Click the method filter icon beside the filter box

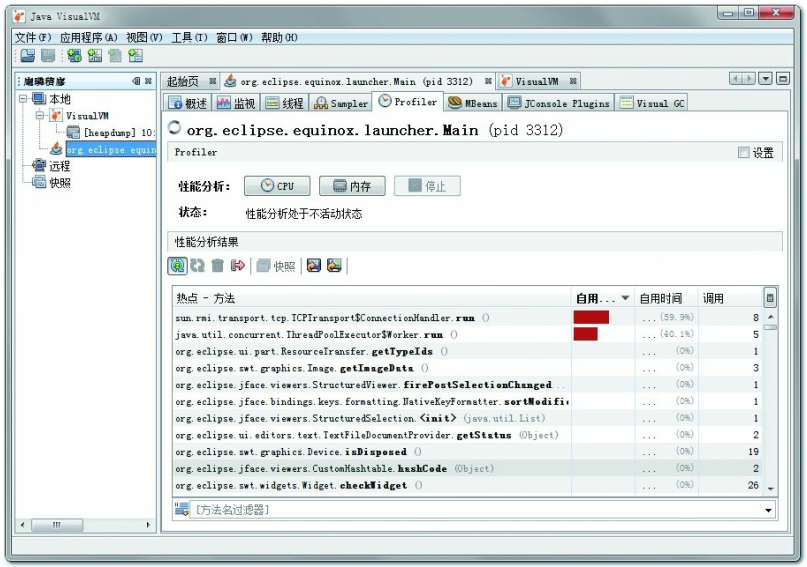point(181,509)
